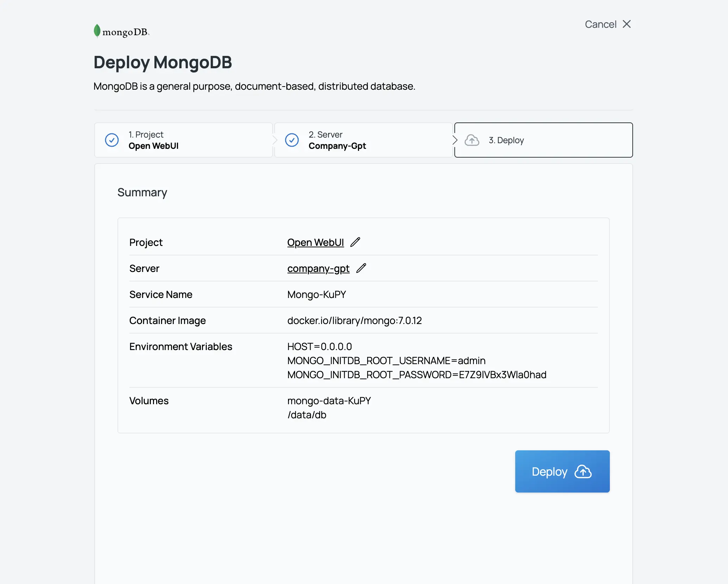728x584 pixels.
Task: Click the Service Name label
Action: coord(161,294)
